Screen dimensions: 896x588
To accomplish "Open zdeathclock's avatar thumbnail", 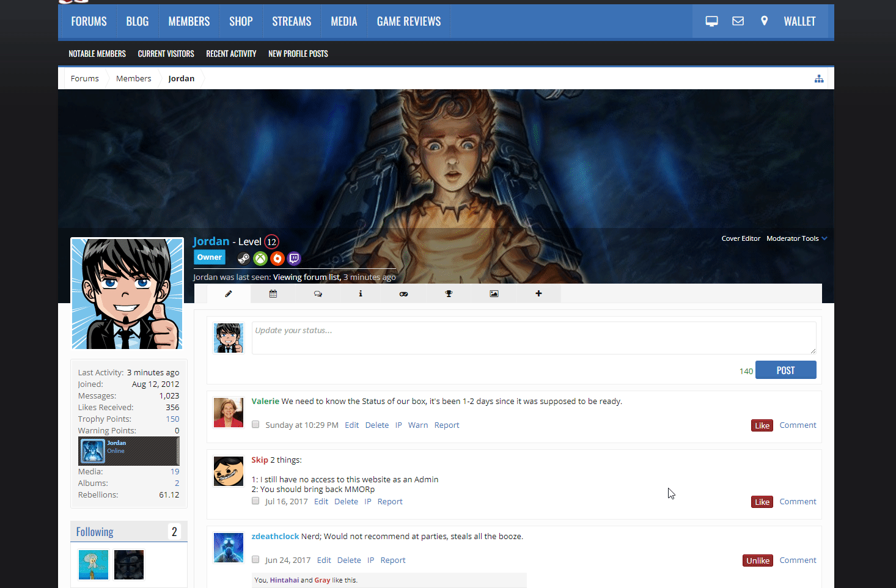I will tap(229, 548).
